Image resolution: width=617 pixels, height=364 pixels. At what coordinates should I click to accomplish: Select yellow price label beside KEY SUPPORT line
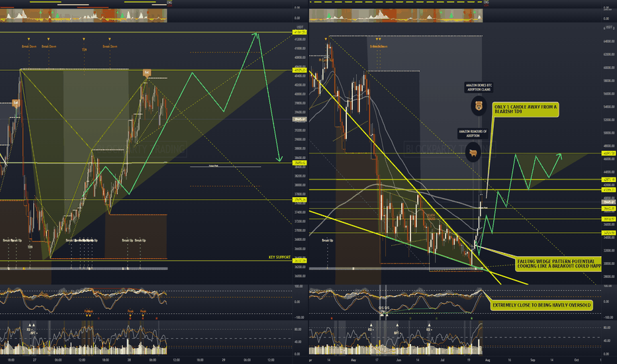(299, 261)
